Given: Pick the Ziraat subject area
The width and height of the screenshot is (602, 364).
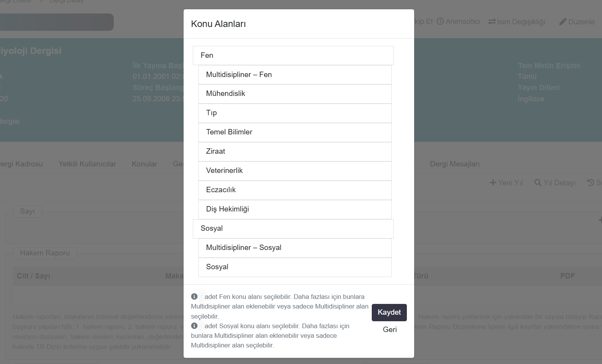Looking at the screenshot, I should tap(295, 151).
